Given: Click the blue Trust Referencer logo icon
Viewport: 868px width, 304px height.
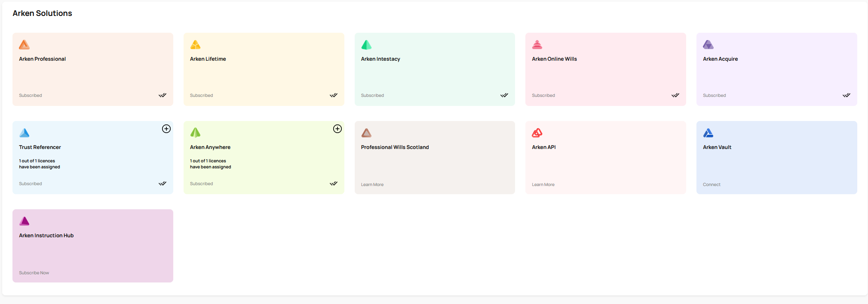Looking at the screenshot, I should pyautogui.click(x=25, y=133).
